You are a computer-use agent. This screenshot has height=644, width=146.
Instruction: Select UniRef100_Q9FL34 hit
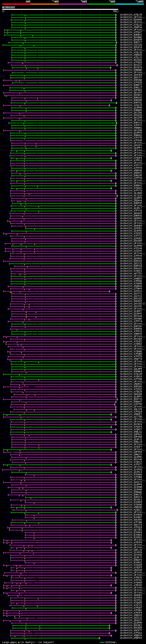tap(131, 550)
